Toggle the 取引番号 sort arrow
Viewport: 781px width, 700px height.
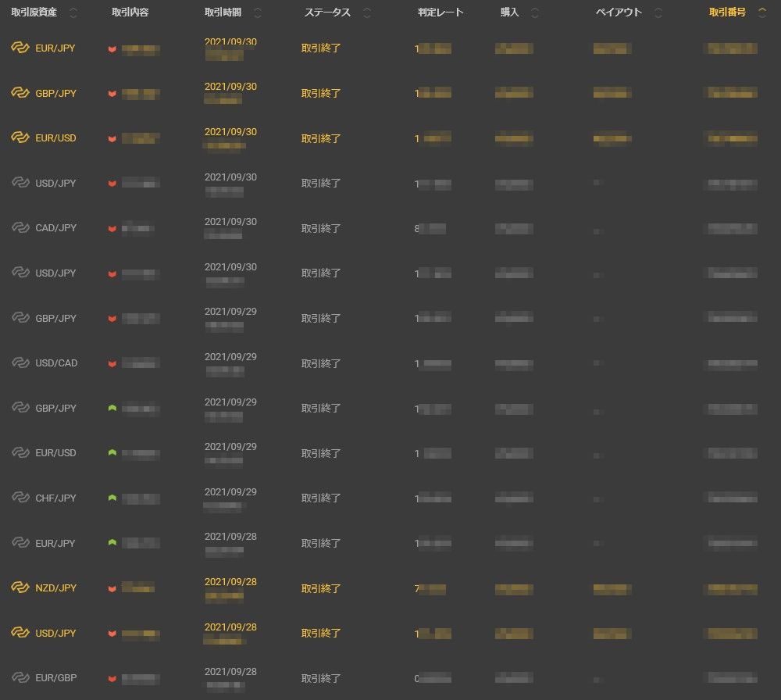tap(762, 12)
